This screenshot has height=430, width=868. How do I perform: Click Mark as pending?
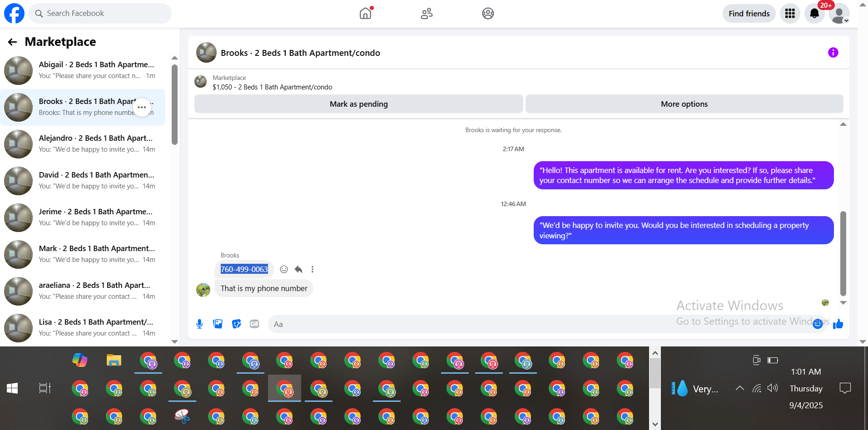pyautogui.click(x=359, y=104)
